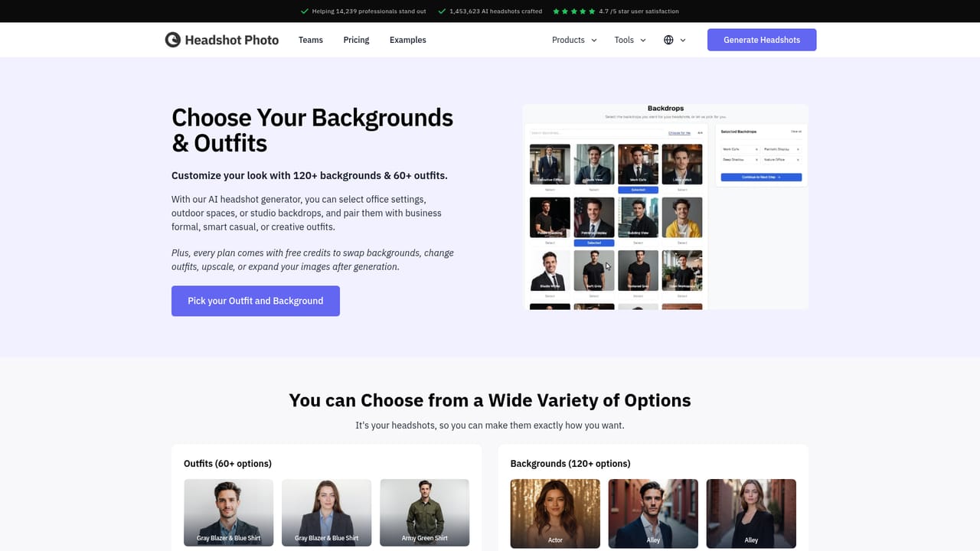Click italic 'Plus, every plan comes with free credits' text
The image size is (980, 551).
pyautogui.click(x=312, y=259)
